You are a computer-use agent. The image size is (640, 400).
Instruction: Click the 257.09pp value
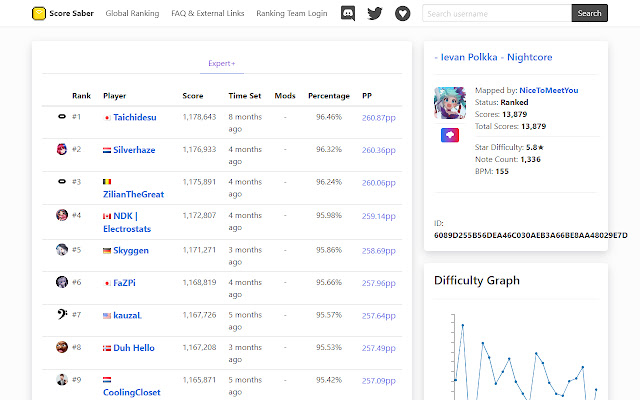click(x=379, y=381)
